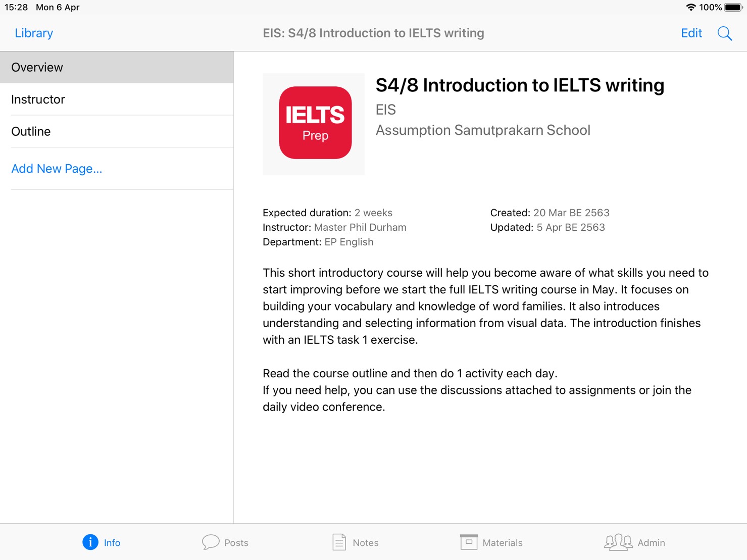Select the Outline page

click(117, 131)
